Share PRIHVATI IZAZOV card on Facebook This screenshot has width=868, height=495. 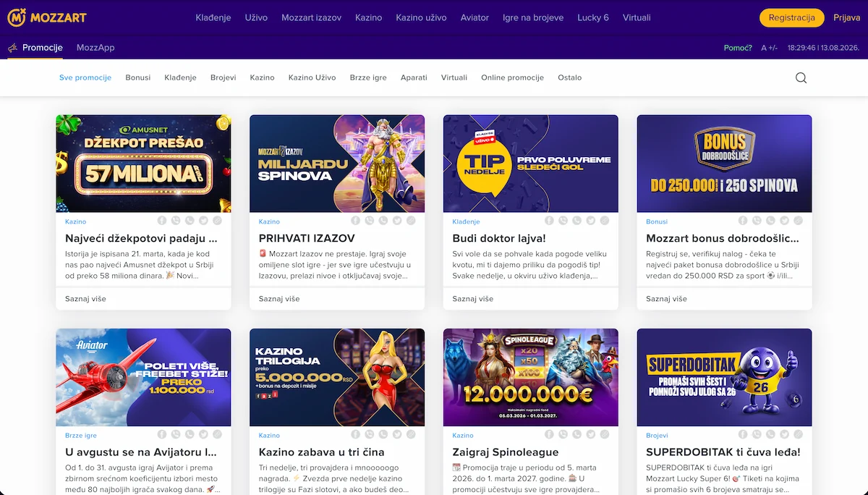coord(356,221)
